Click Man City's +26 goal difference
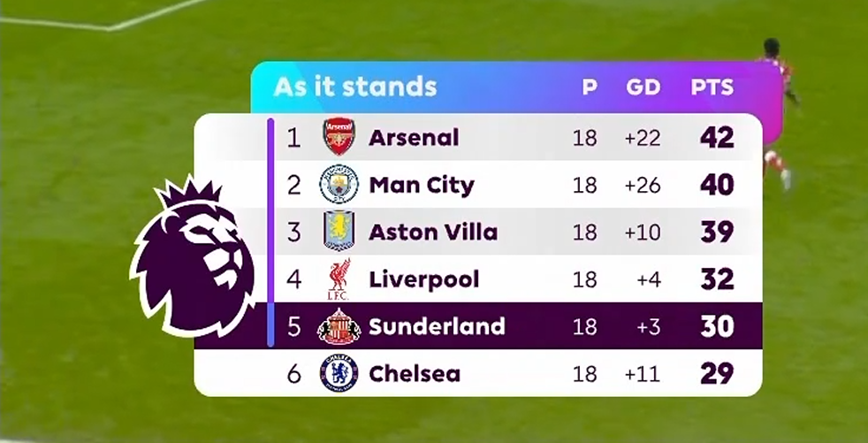868x443 pixels. coord(643,185)
